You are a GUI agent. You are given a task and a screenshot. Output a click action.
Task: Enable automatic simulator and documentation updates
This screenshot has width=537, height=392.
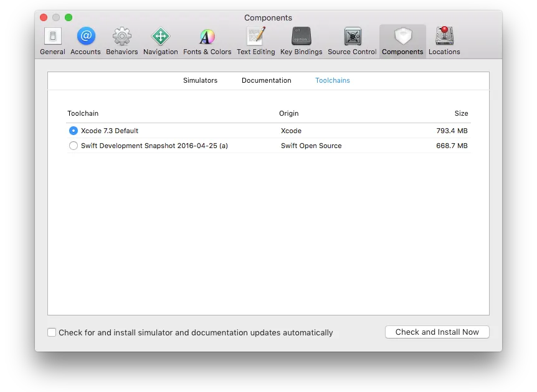pos(52,332)
